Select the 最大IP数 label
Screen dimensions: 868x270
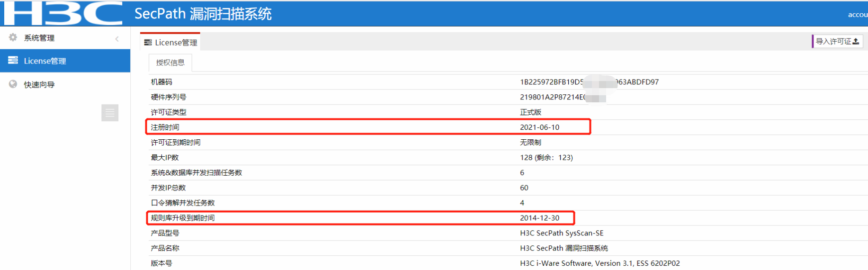point(165,158)
